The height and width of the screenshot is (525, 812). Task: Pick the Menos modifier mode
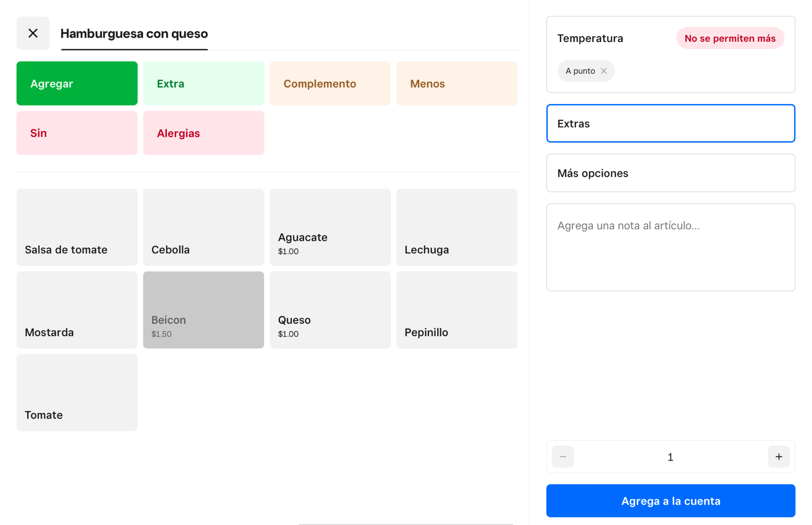pyautogui.click(x=456, y=83)
